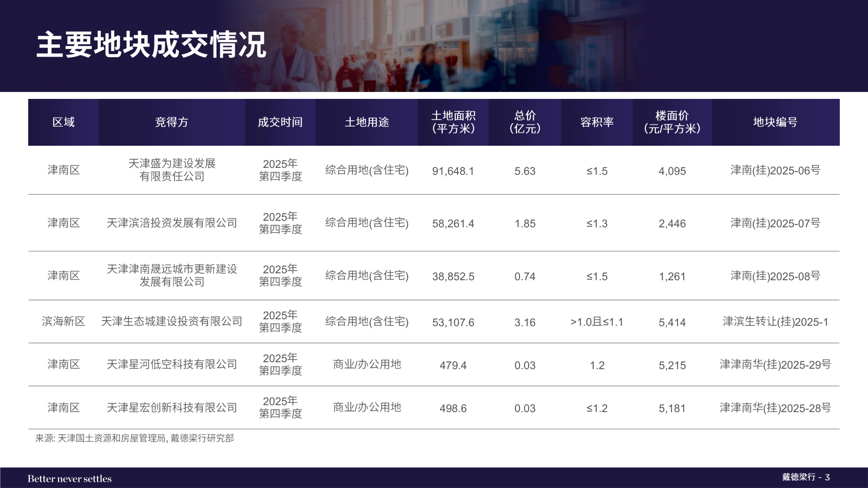Select the 土地用途 column header
Image resolution: width=868 pixels, height=488 pixels.
click(x=367, y=122)
